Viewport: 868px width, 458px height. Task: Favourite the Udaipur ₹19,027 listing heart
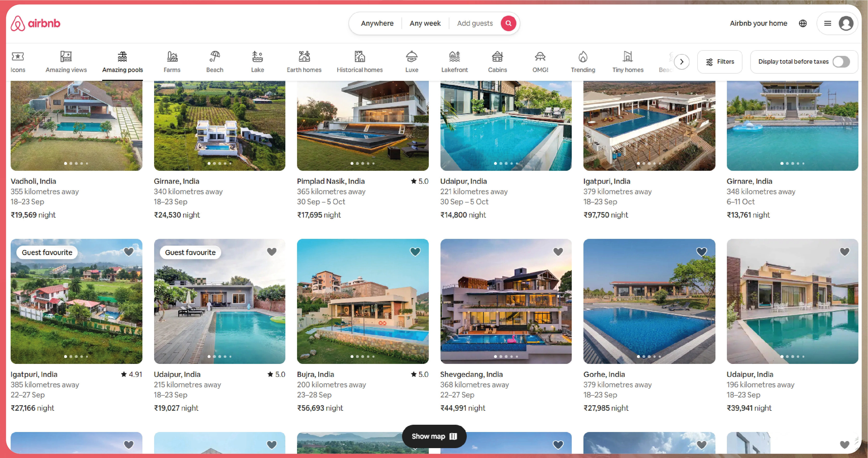tap(272, 251)
